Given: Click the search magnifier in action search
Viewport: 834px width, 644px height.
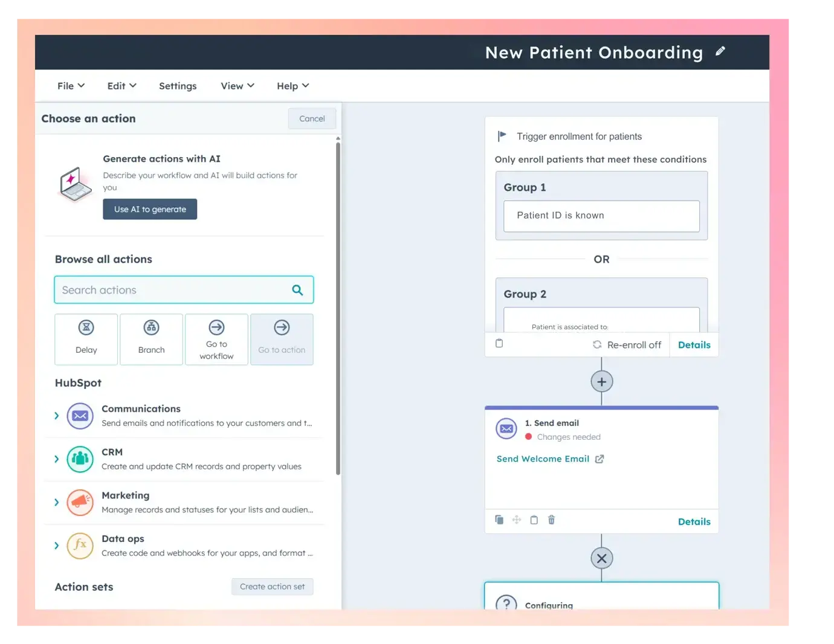Looking at the screenshot, I should click(x=297, y=290).
